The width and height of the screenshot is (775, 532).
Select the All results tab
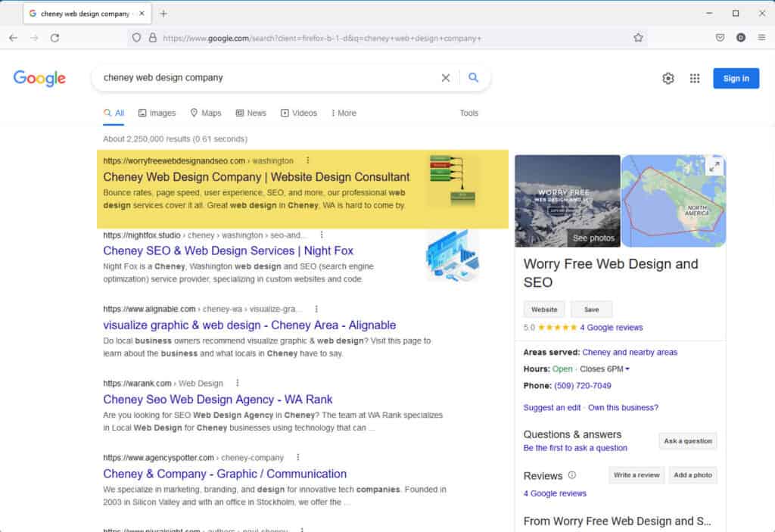click(x=114, y=114)
